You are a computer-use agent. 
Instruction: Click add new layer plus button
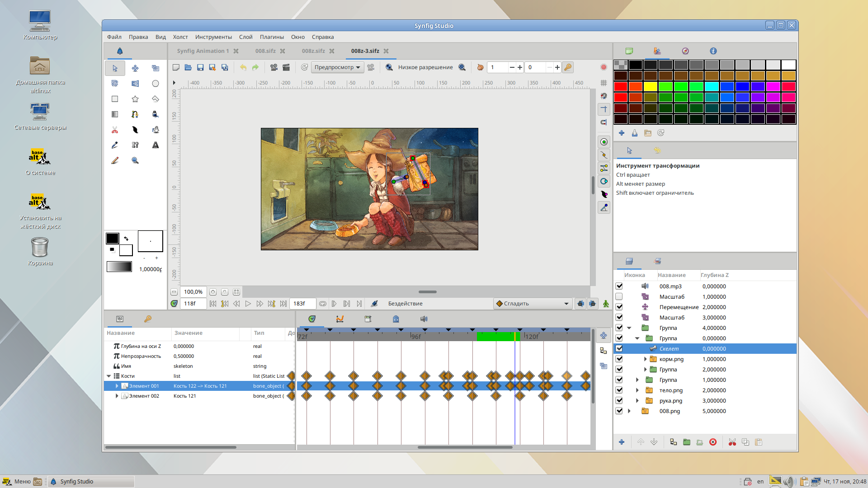tap(622, 442)
